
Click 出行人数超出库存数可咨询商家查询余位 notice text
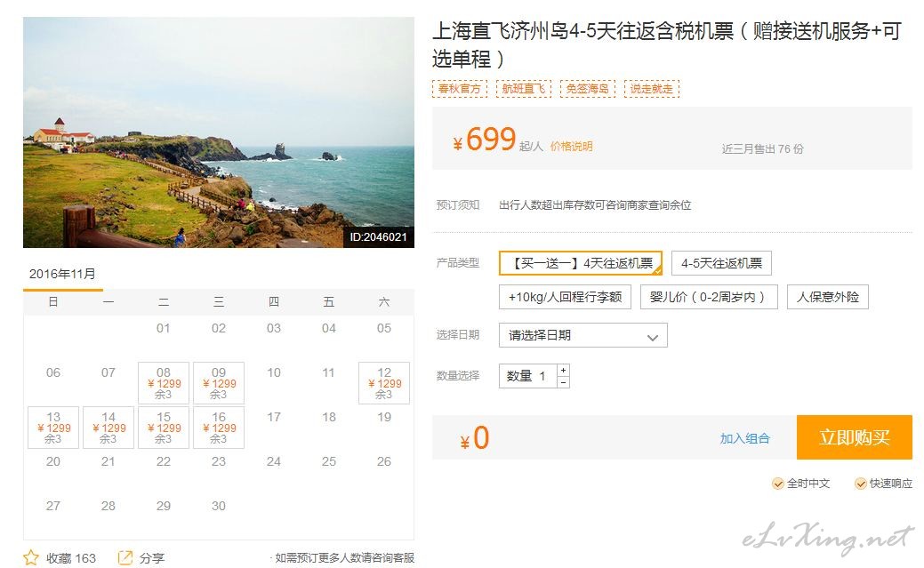pyautogui.click(x=595, y=205)
